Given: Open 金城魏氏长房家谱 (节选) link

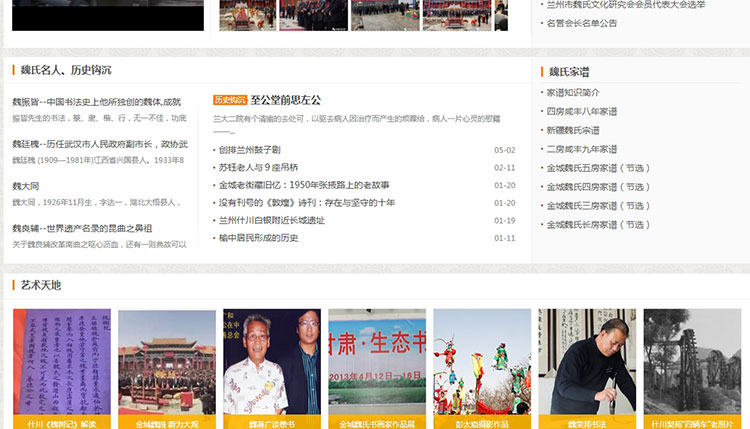Looking at the screenshot, I should click(597, 224).
